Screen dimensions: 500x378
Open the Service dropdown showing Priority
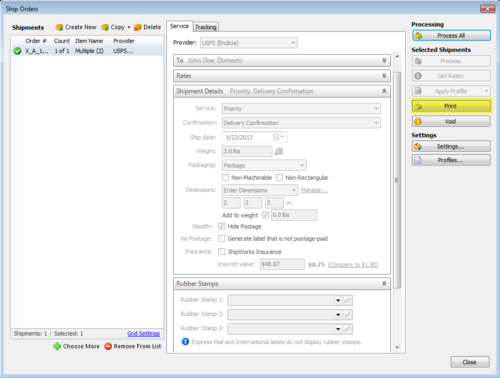(301, 108)
